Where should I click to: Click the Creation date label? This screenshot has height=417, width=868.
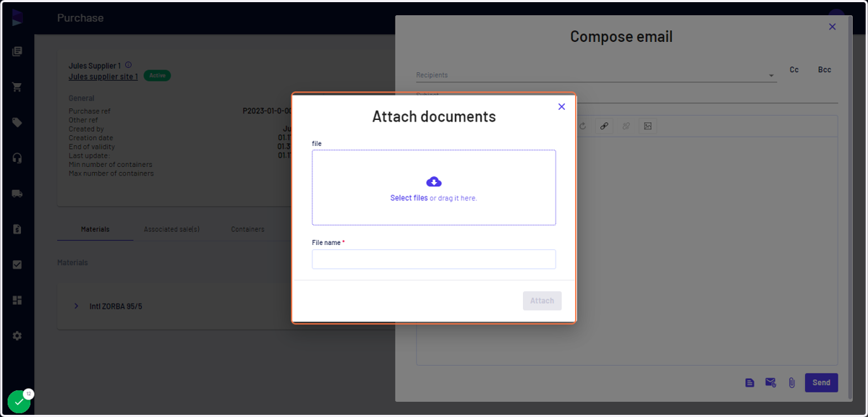tap(91, 138)
